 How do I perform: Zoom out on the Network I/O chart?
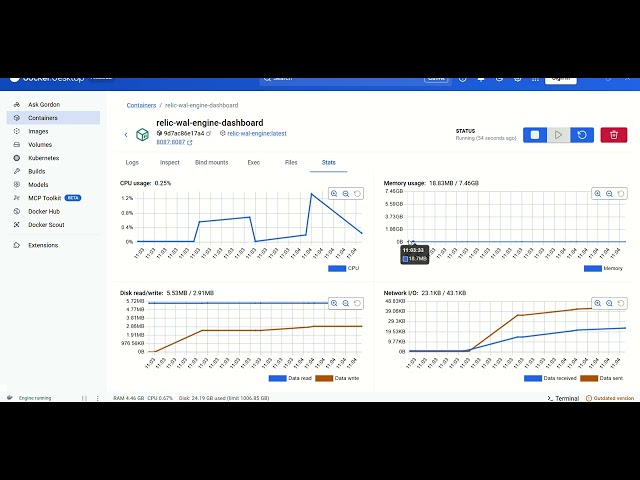point(609,303)
